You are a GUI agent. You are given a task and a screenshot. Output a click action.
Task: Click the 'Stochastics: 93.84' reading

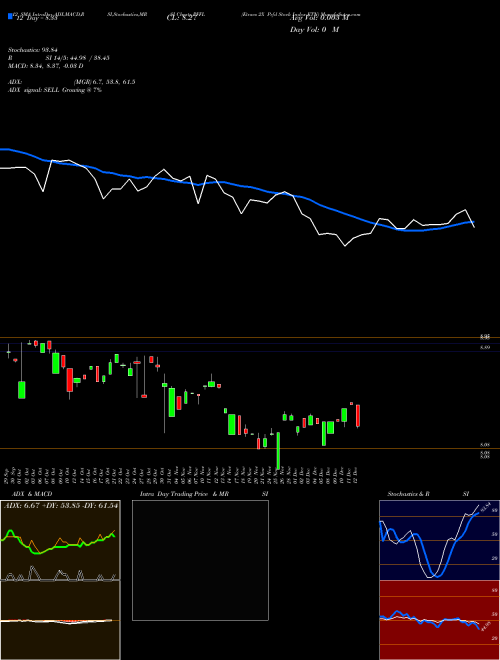coord(33,50)
